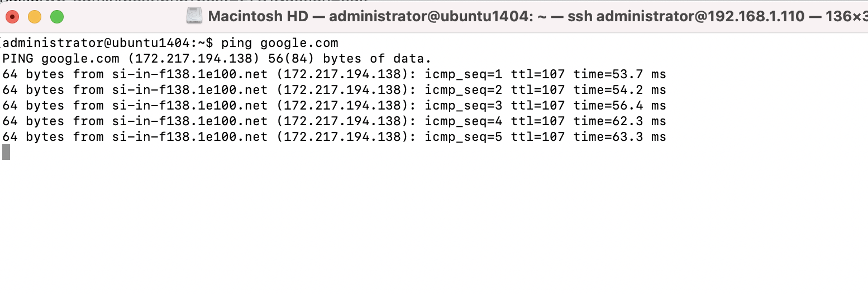Click the Macintosh HD disk icon in title bar
Image resolution: width=868 pixels, height=294 pixels.
pyautogui.click(x=194, y=16)
